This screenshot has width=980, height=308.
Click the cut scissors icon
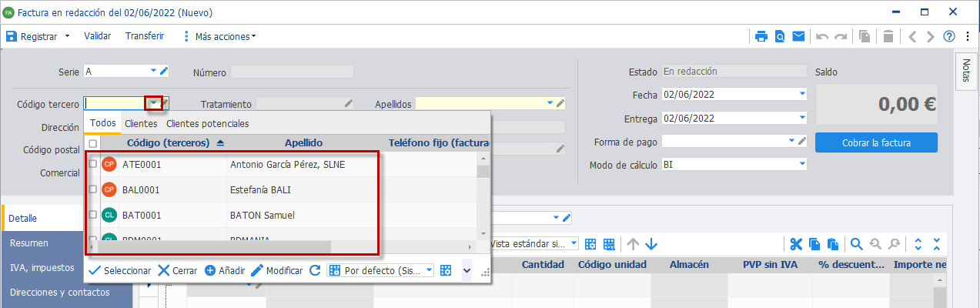point(796,244)
